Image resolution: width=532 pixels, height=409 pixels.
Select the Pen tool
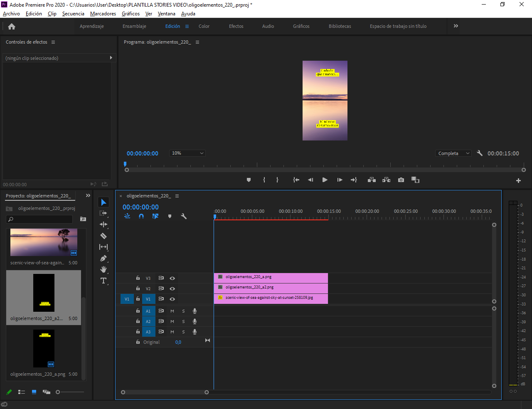pyautogui.click(x=103, y=258)
